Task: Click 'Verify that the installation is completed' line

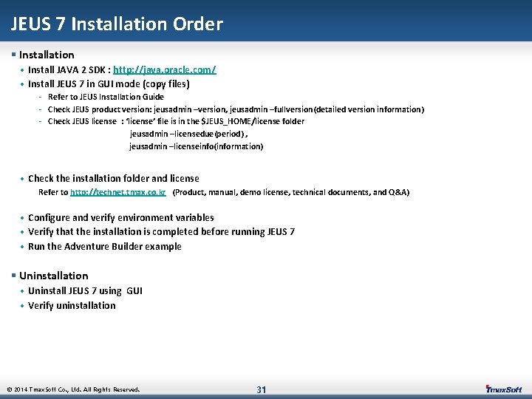Action: pyautogui.click(x=161, y=232)
